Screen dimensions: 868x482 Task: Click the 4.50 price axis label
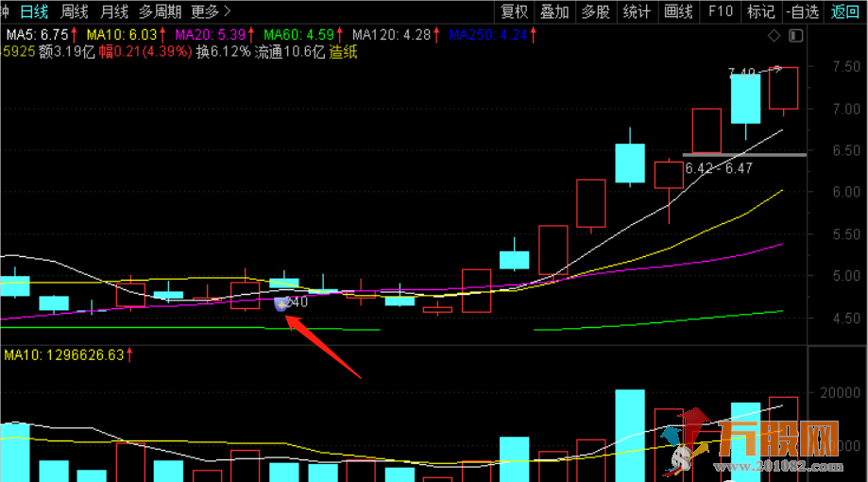846,318
